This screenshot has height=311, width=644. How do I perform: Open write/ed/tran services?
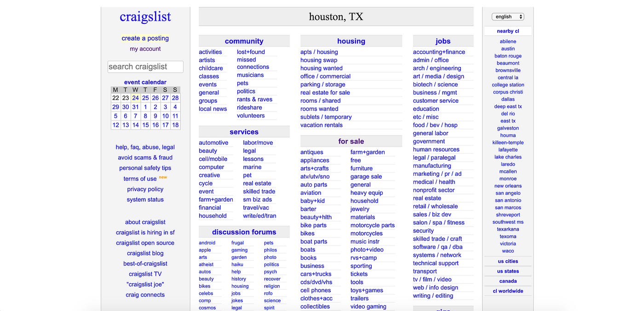coord(260,216)
